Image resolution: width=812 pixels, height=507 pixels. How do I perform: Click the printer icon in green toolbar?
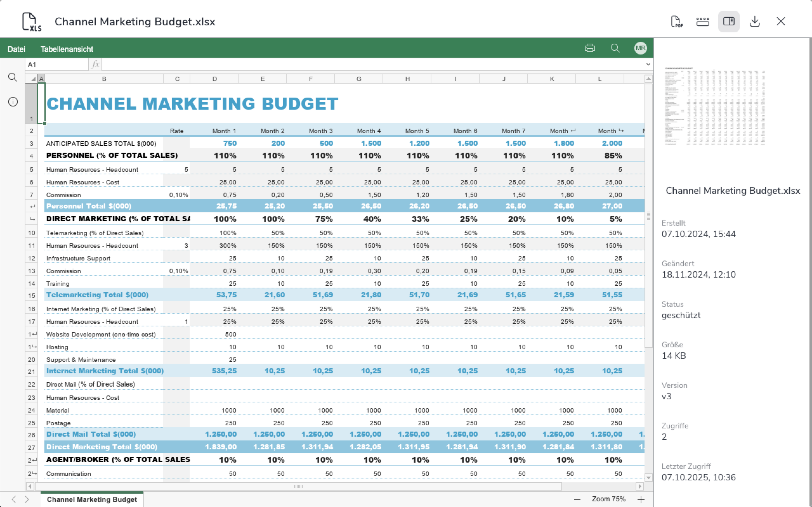point(590,48)
